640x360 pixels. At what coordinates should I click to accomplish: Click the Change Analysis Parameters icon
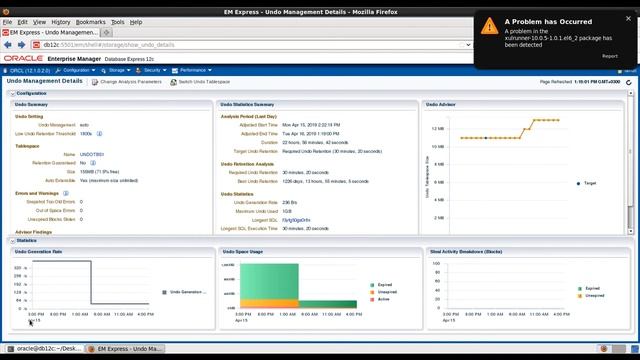[95, 82]
